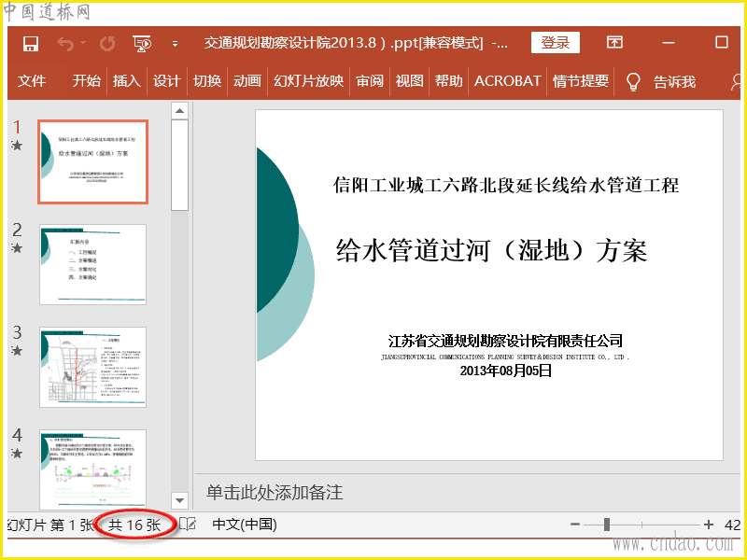Switch to the 插入 ribbon tab
This screenshot has width=747, height=560.
coord(126,81)
